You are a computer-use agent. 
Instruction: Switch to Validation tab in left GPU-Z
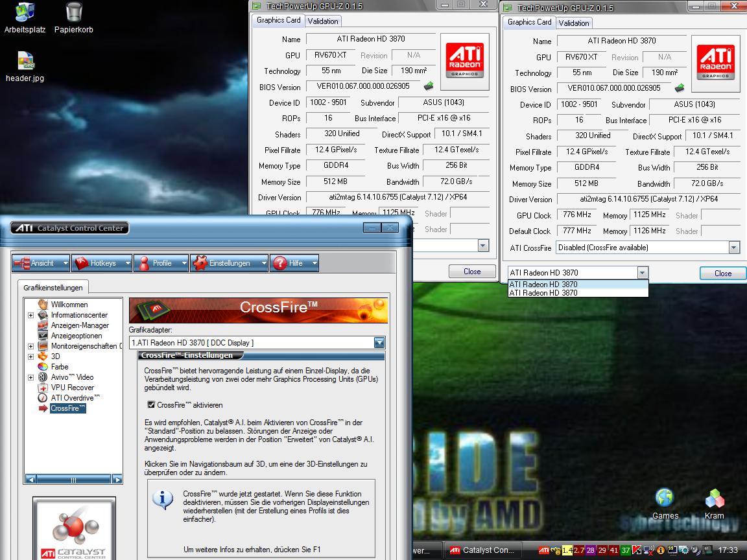(323, 21)
